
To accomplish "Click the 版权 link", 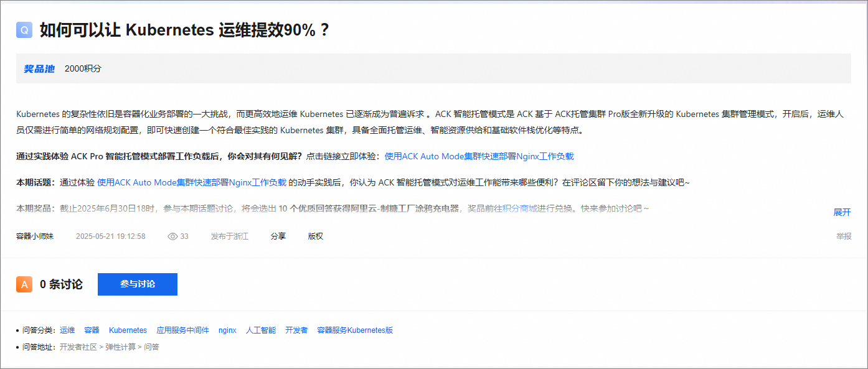I will tap(316, 236).
